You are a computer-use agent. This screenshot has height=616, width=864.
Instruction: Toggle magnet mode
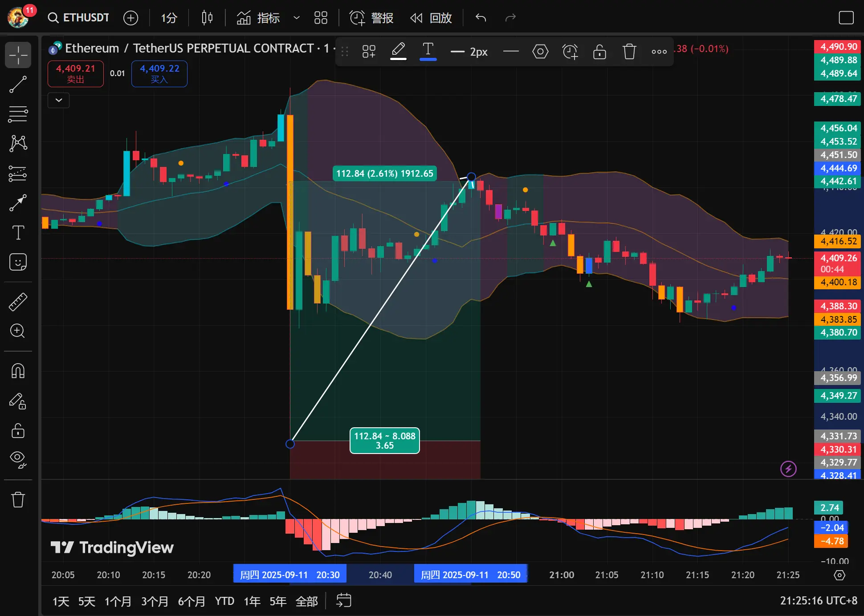tap(18, 371)
